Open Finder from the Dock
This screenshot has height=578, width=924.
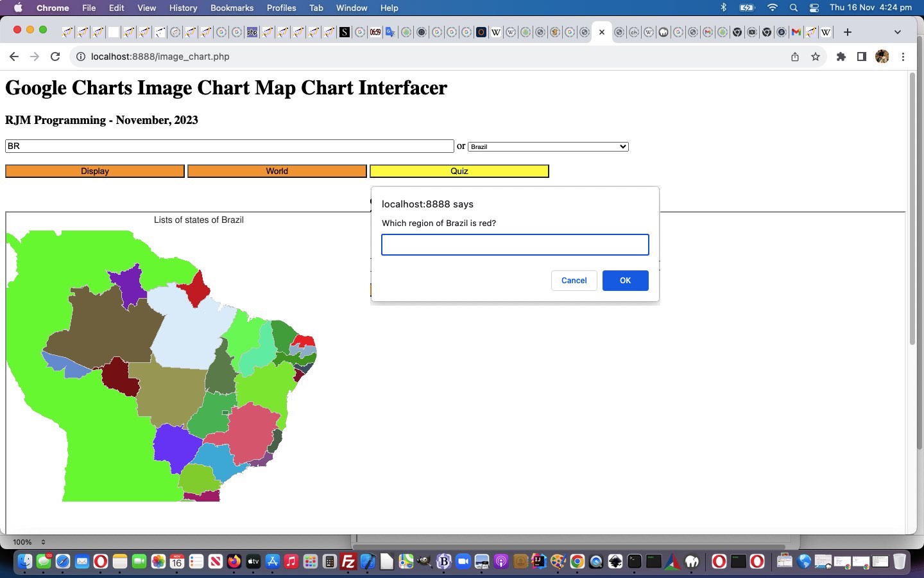click(x=24, y=562)
